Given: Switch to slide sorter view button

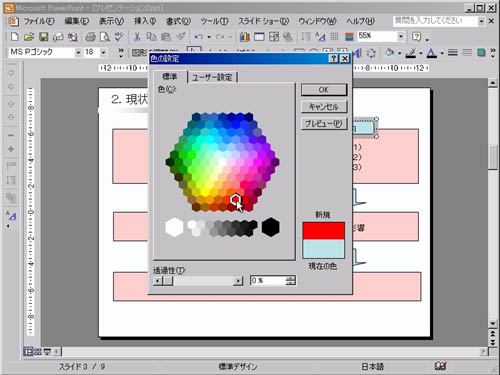Looking at the screenshot, I should (38, 352).
